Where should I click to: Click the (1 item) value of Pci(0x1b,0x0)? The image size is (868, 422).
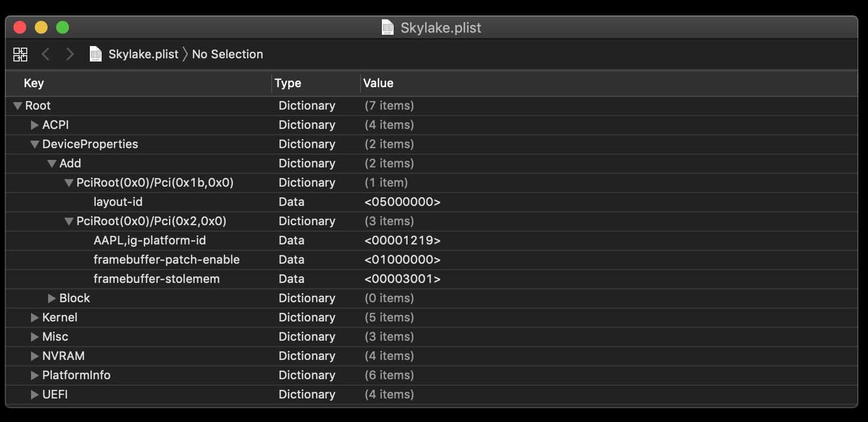click(x=386, y=182)
